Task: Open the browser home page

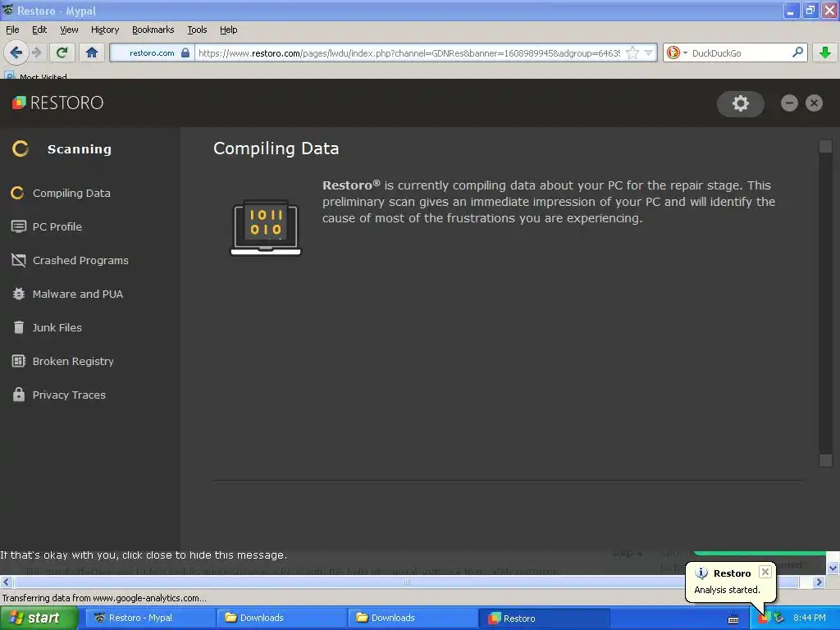Action: point(92,52)
